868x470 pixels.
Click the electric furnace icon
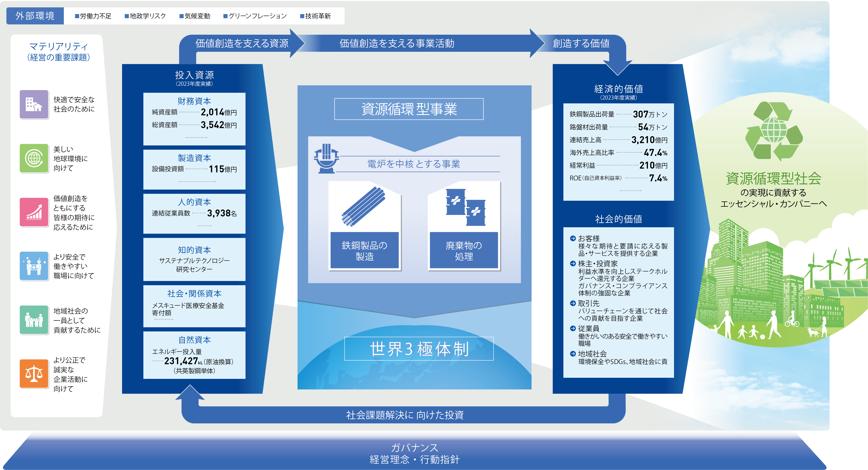tap(326, 158)
